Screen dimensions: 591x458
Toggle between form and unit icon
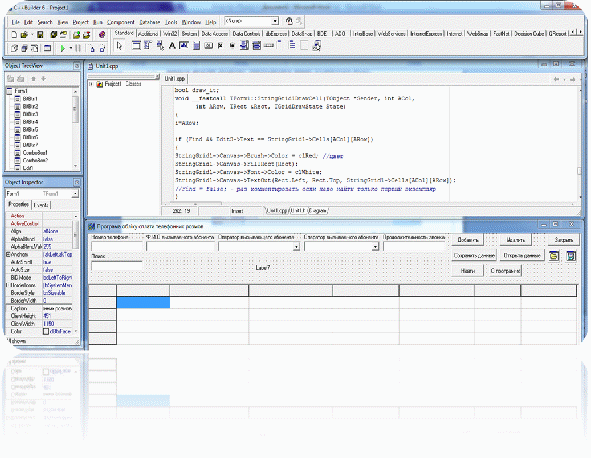pyautogui.click(x=34, y=48)
